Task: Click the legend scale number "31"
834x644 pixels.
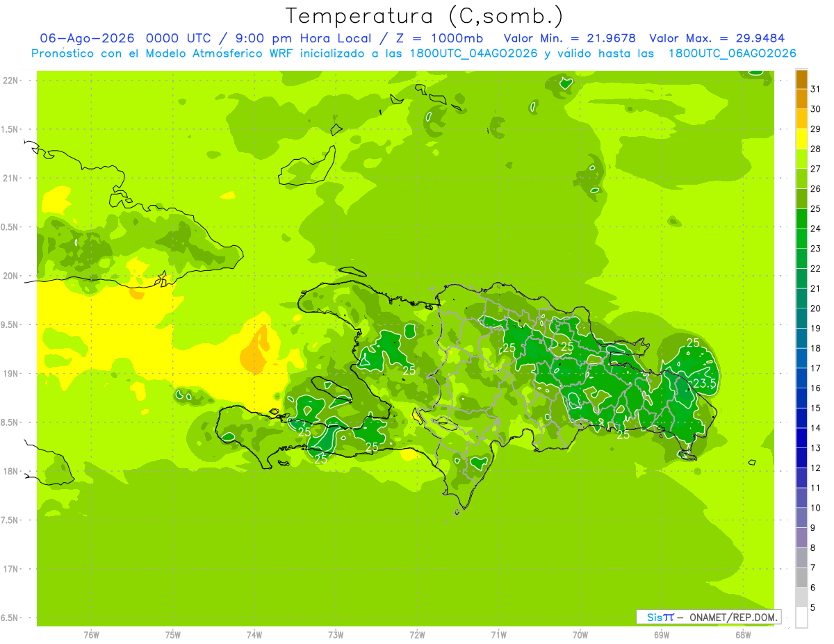Action: click(x=816, y=89)
